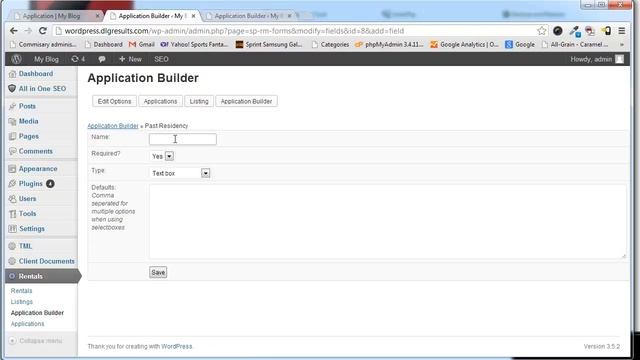Bookmark page with star icon
640x360 pixels.
point(542,31)
